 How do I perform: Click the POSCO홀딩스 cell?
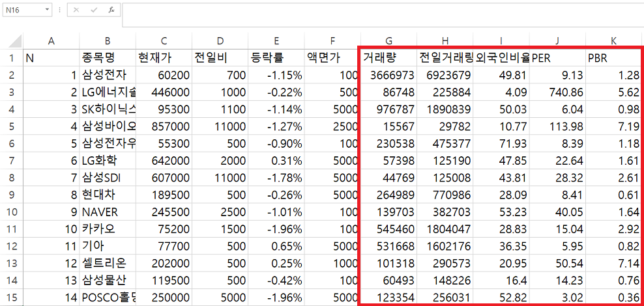pyautogui.click(x=108, y=297)
